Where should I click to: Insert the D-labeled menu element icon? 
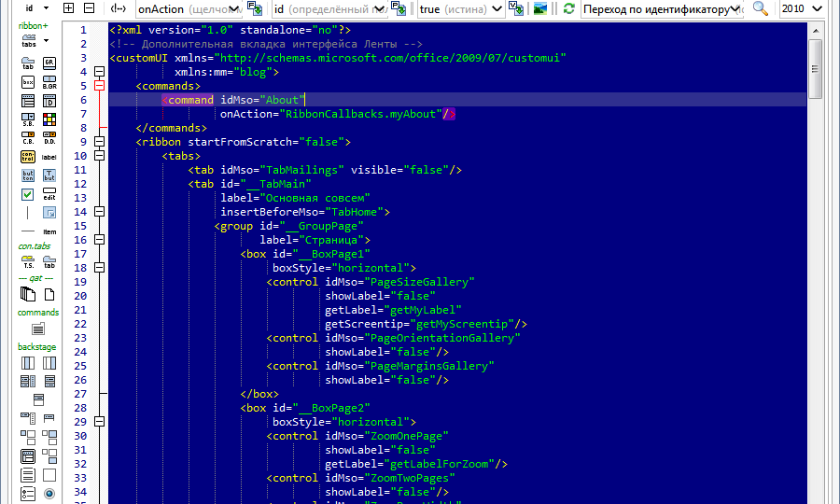pyautogui.click(x=49, y=101)
